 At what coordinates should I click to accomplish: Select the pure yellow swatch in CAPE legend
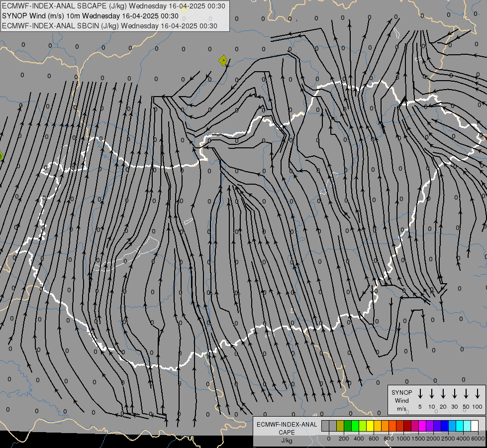(370, 426)
